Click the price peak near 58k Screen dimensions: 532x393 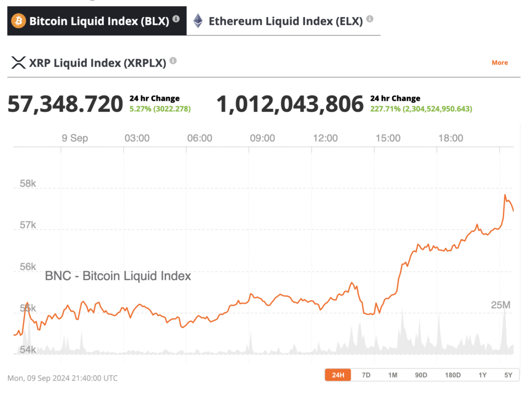(504, 195)
